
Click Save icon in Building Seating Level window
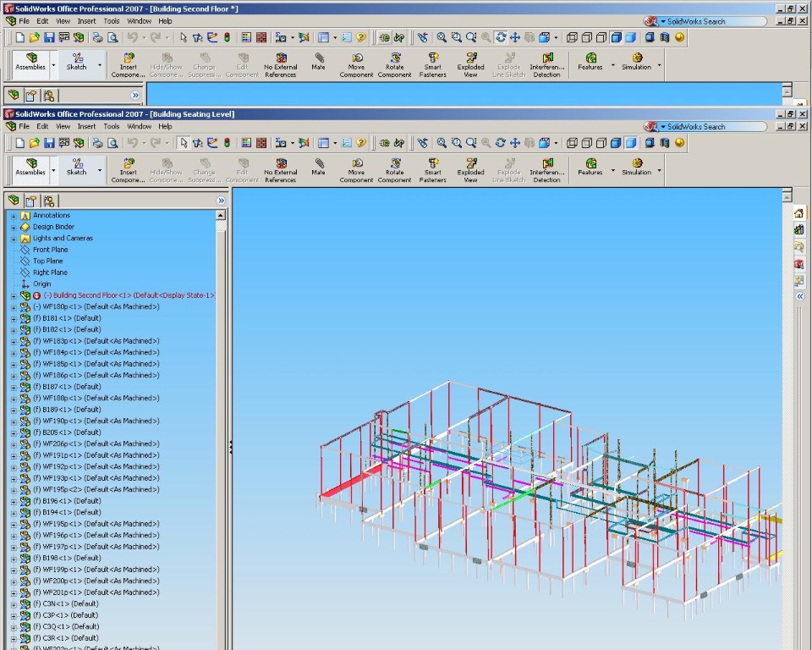(49, 142)
